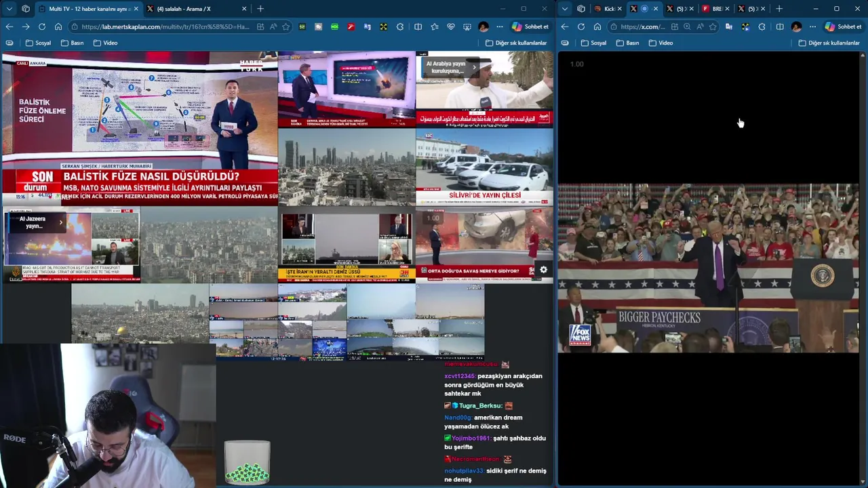
Task: Dismiss the Al Arabiya yayın overlay arrow
Action: coord(474,67)
